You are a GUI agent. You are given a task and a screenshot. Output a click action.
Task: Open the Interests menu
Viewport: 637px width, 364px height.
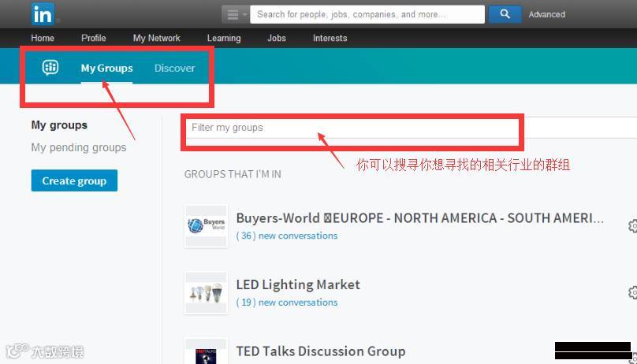330,38
